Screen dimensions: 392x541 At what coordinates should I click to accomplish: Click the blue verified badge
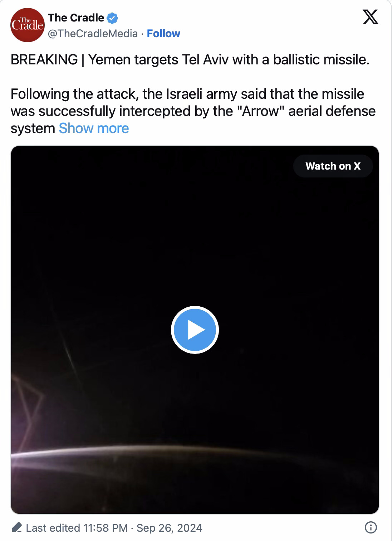click(113, 18)
